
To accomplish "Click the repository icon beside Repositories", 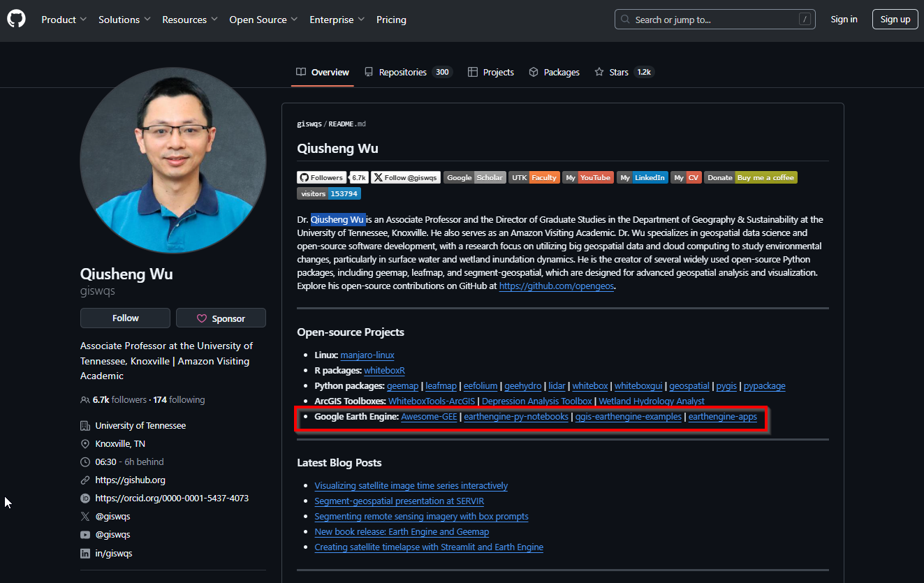I will (x=369, y=72).
